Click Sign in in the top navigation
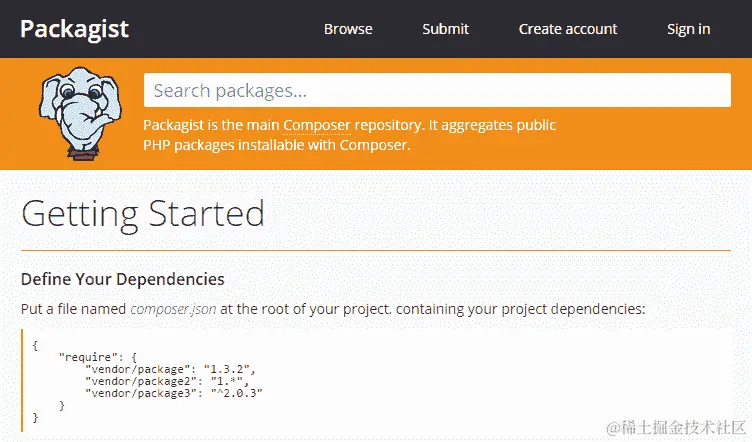 (x=688, y=29)
